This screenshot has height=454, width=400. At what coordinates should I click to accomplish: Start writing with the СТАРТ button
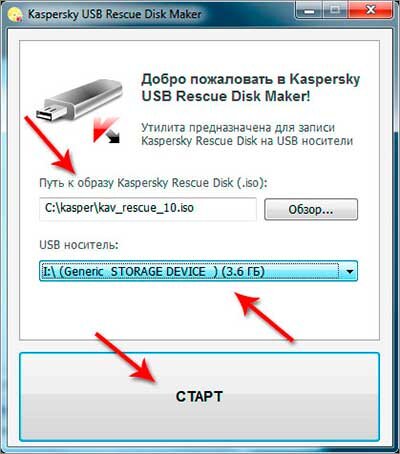(199, 397)
